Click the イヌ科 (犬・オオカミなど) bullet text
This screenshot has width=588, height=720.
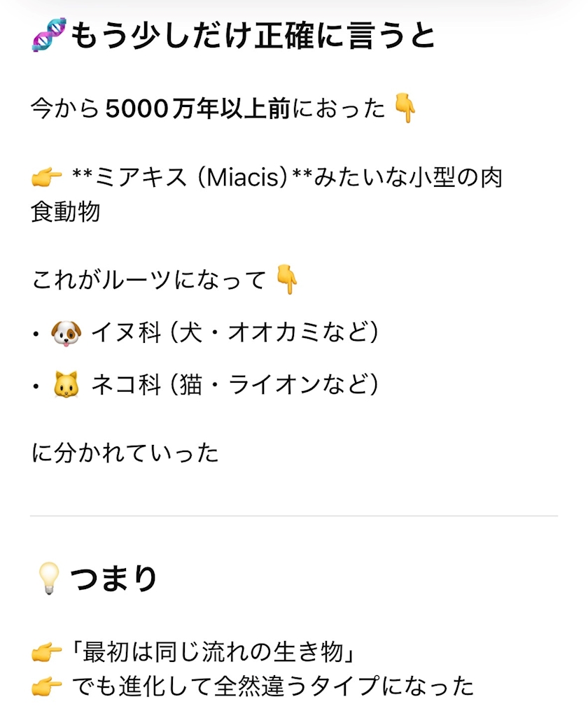[x=235, y=332]
